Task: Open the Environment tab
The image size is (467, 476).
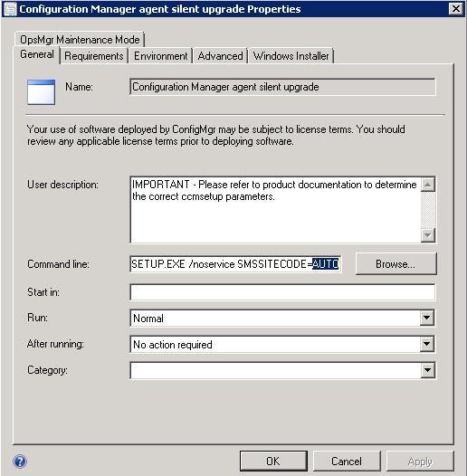Action: coord(160,56)
